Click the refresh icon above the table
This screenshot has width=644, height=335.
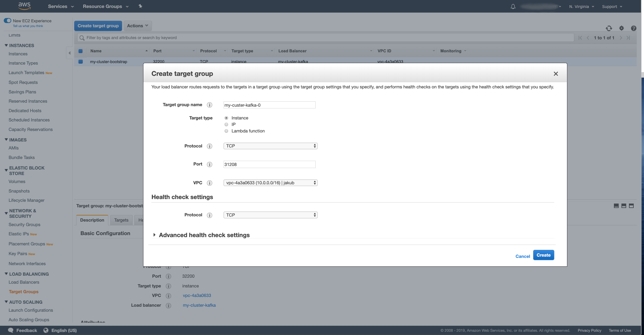609,28
